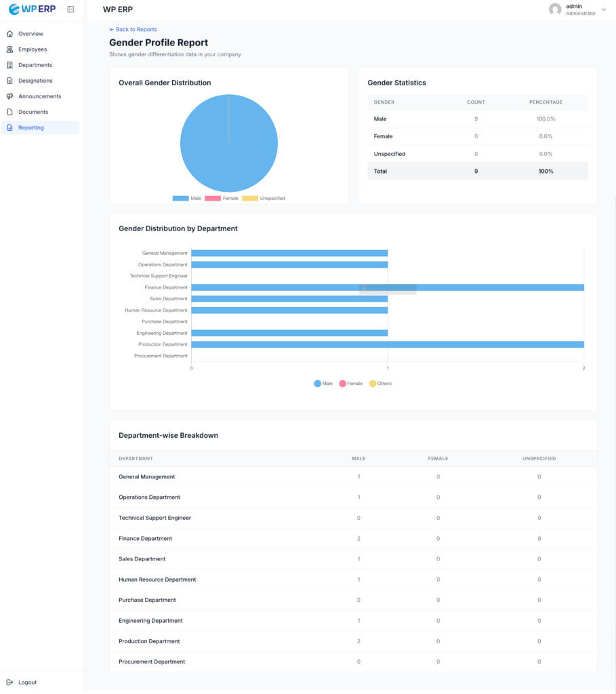Click the admin user avatar
This screenshot has height=694, width=616.
555,9
